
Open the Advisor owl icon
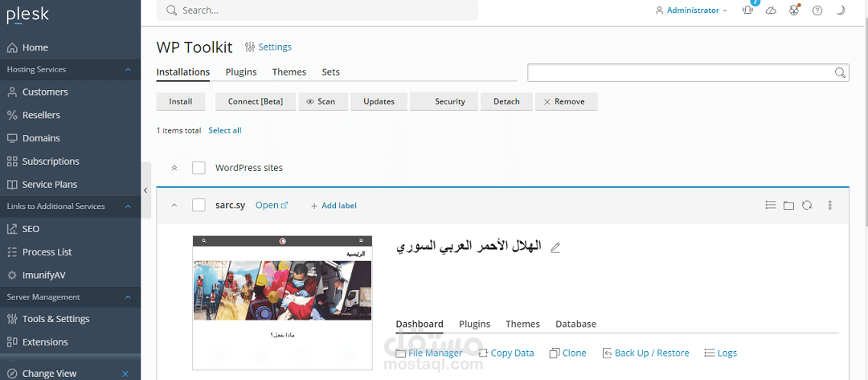[x=794, y=10]
